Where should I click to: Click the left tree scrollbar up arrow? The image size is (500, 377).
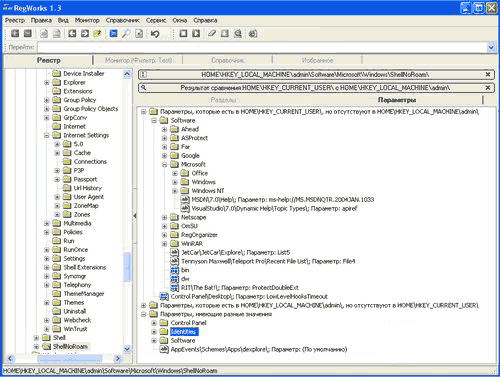127,74
